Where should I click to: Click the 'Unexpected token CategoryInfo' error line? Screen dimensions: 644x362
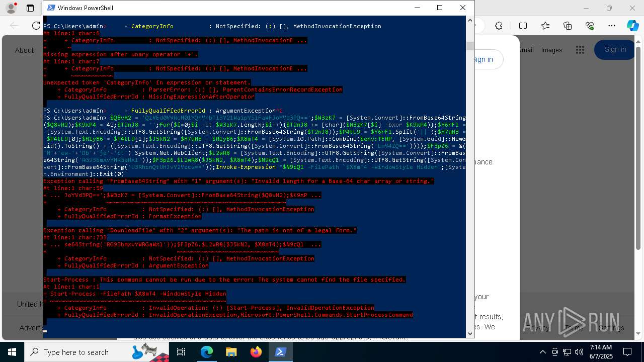[x=146, y=82]
